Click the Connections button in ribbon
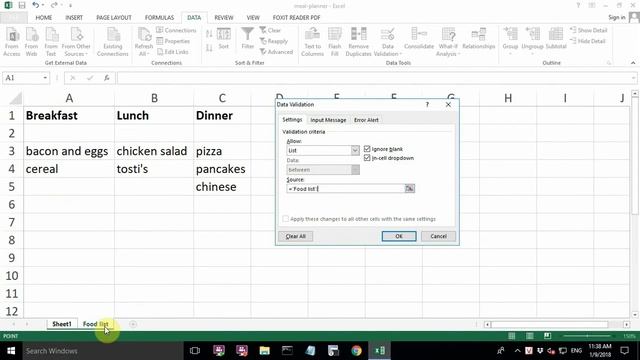The height and width of the screenshot is (360, 640). coord(176,30)
